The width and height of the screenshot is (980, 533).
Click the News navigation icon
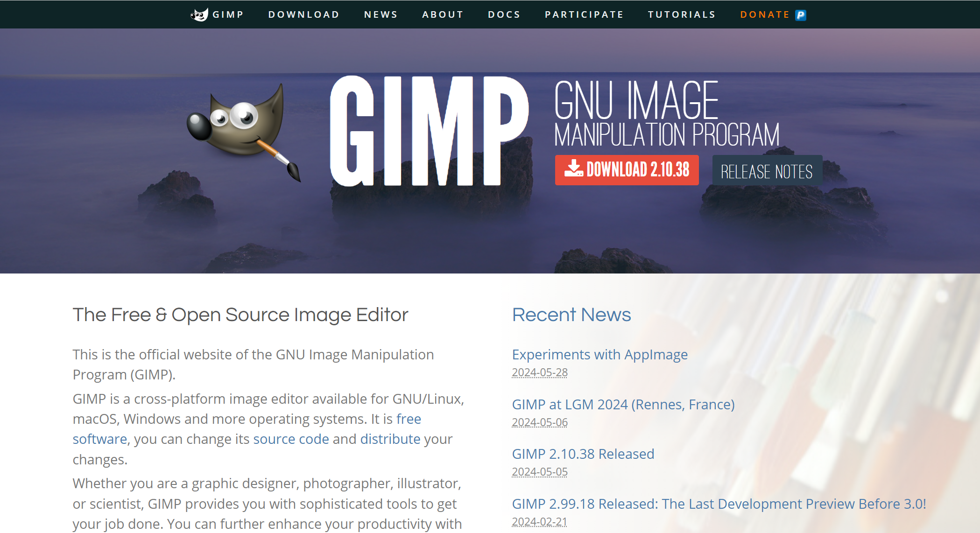tap(380, 13)
